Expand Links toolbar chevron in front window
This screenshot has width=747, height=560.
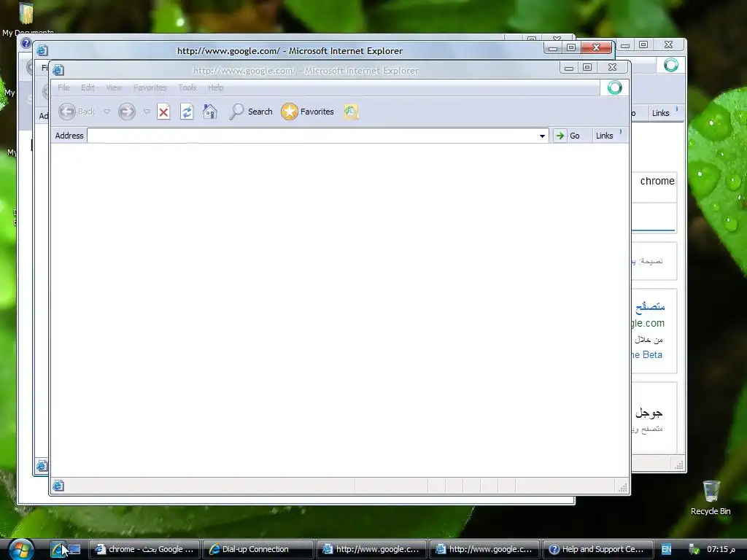tap(621, 132)
